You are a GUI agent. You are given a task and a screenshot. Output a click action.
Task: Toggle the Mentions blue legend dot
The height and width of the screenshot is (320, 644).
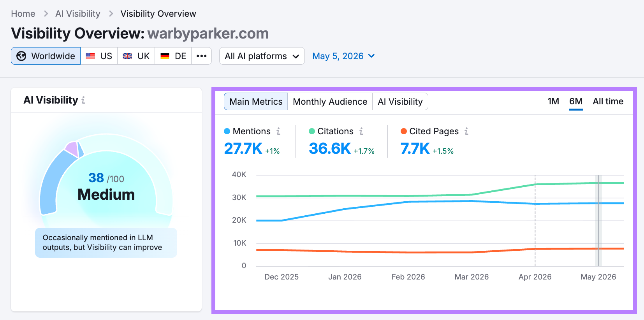click(227, 131)
